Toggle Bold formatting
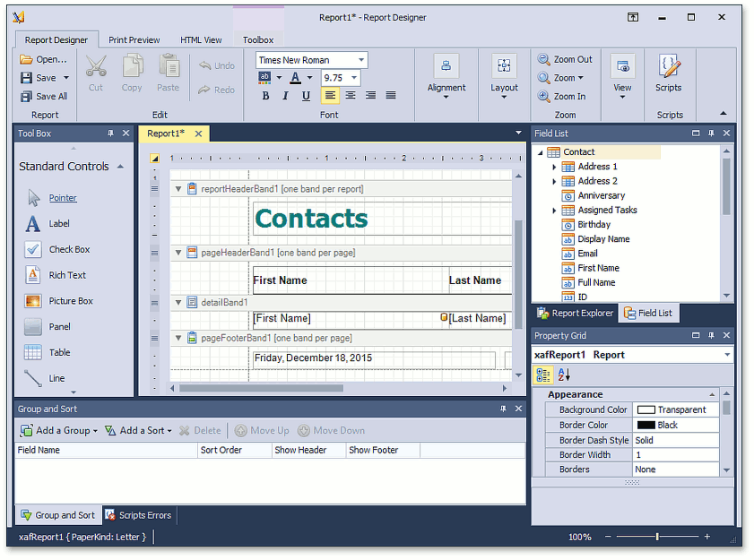The height and width of the screenshot is (560, 754). tap(265, 96)
